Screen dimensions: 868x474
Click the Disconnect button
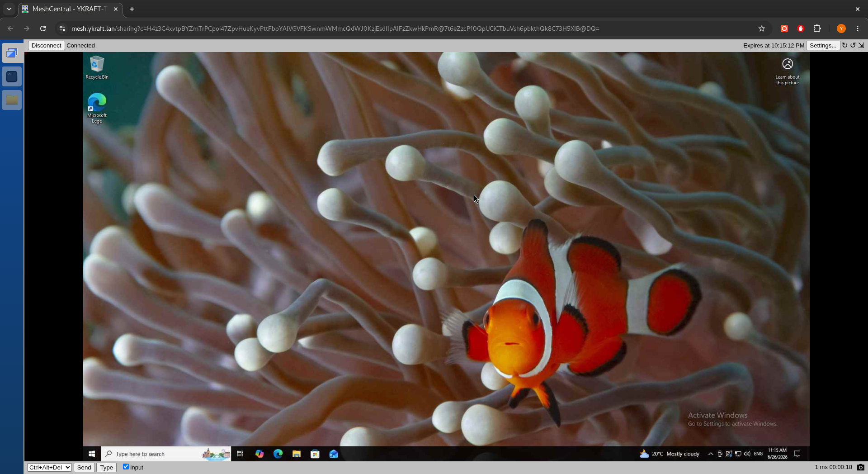point(46,45)
